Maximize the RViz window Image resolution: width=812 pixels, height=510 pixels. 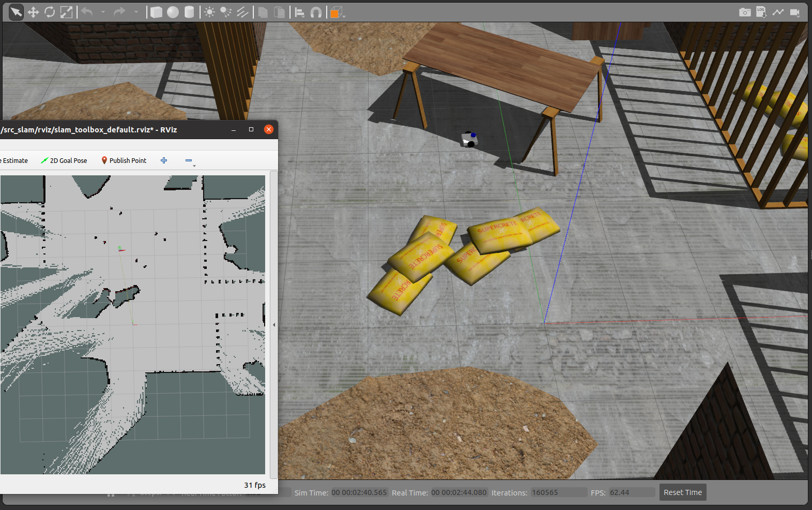pyautogui.click(x=251, y=130)
